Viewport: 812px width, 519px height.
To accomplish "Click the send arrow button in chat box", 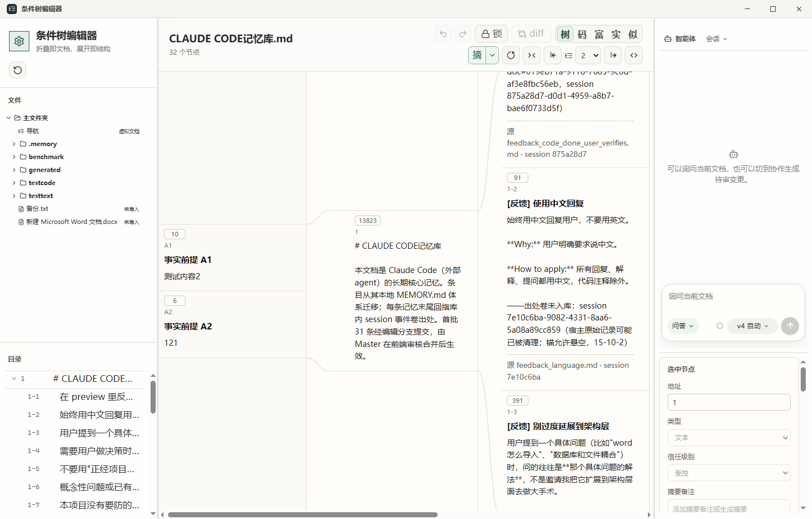I will point(789,326).
